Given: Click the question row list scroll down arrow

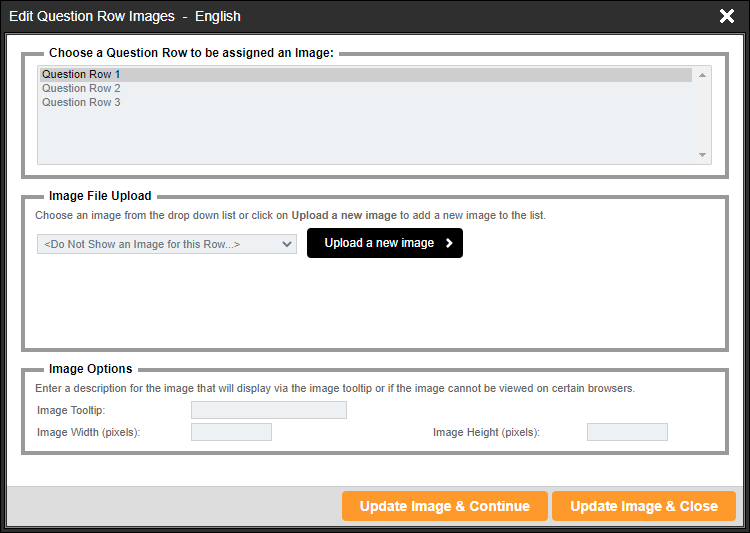Looking at the screenshot, I should tap(702, 155).
